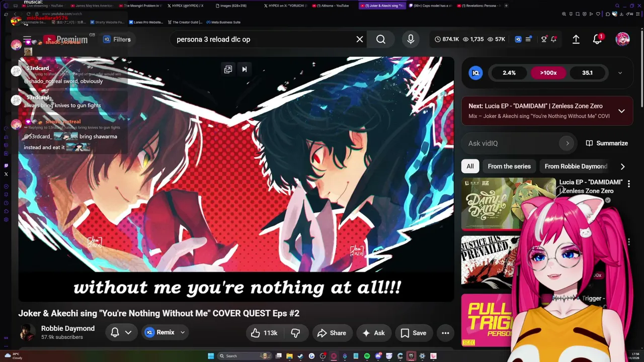Open Discord from the taskbar
Image resolution: width=644 pixels, height=362 pixels.
pos(378,356)
